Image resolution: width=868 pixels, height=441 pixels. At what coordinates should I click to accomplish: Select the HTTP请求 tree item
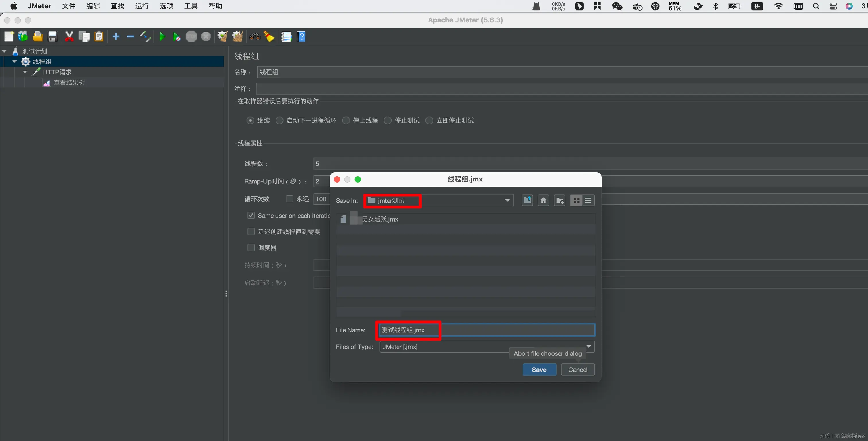57,72
